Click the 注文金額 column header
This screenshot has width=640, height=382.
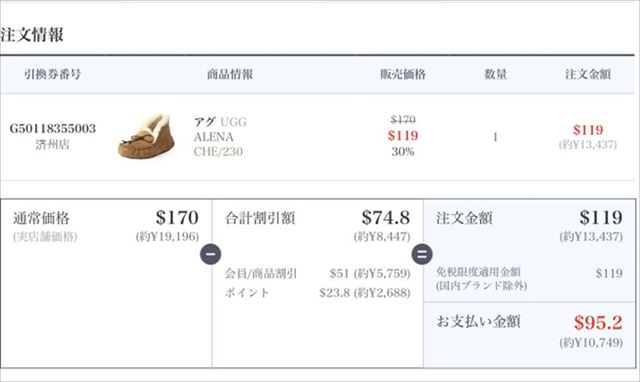[588, 74]
